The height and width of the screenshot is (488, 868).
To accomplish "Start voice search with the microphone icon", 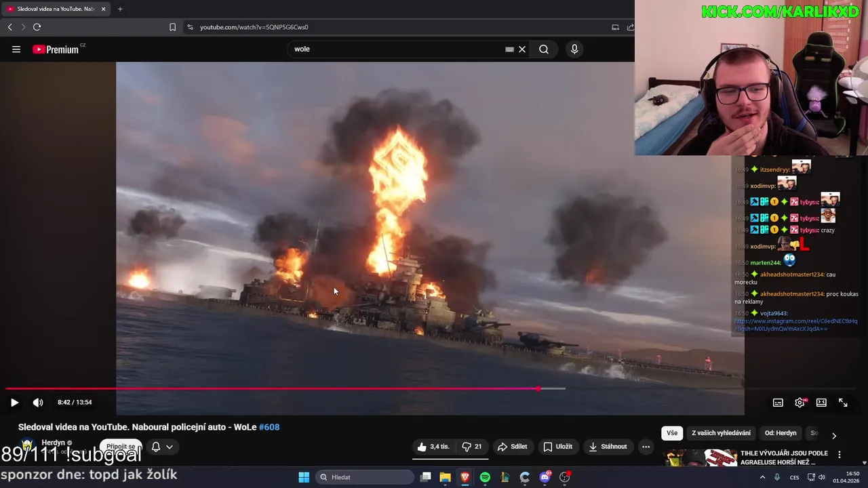I will tap(574, 49).
